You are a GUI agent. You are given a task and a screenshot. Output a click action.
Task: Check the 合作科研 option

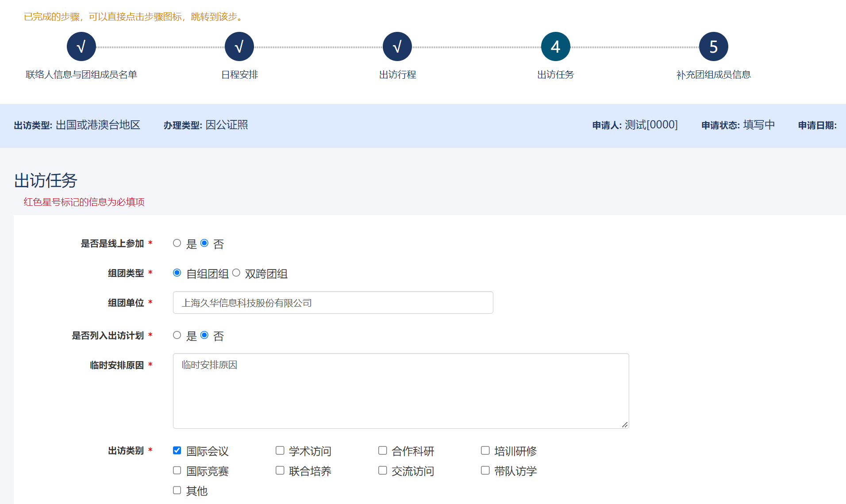[x=382, y=450]
